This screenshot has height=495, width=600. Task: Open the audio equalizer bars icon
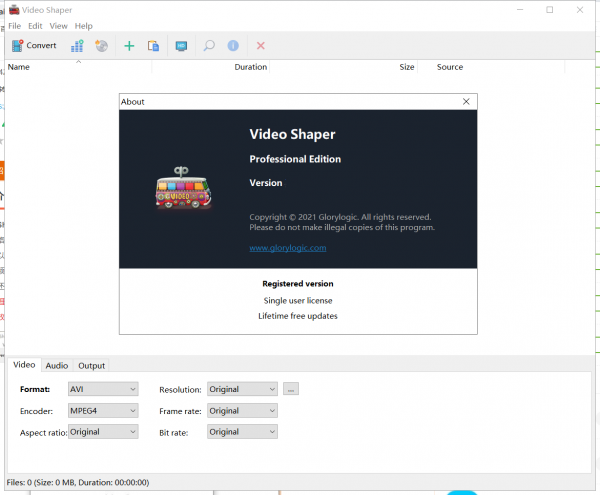[x=77, y=46]
